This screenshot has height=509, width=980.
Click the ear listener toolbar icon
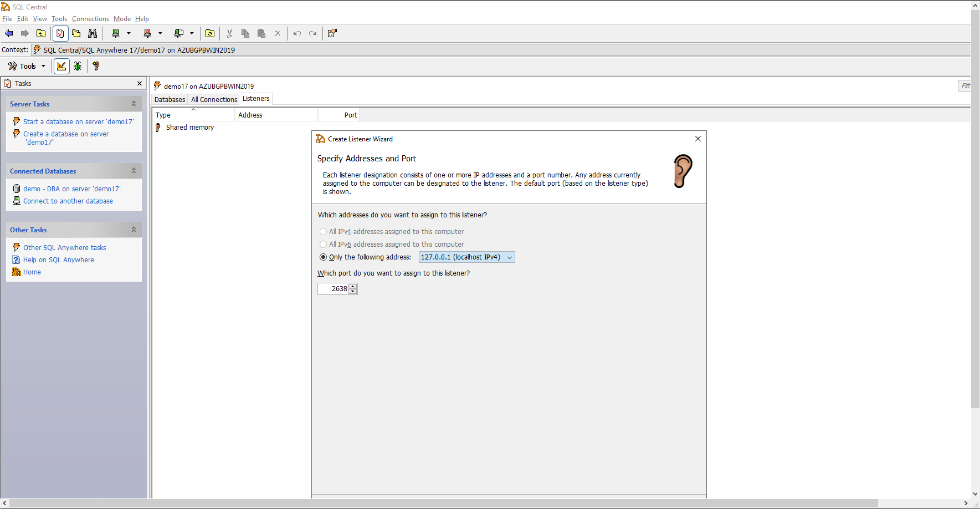pos(96,66)
